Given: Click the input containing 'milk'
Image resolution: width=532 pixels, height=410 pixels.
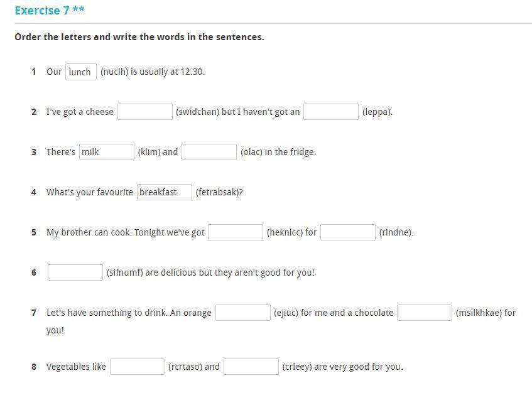Looking at the screenshot, I should point(106,152).
